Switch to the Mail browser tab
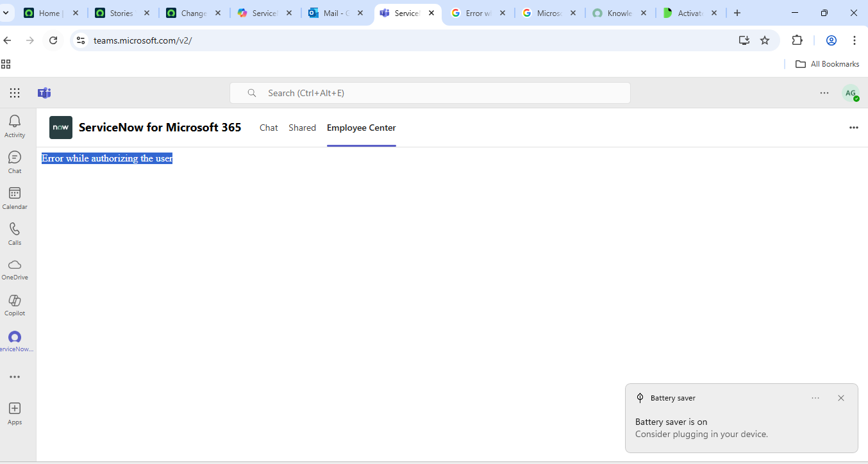The height and width of the screenshot is (464, 868). pyautogui.click(x=337, y=13)
